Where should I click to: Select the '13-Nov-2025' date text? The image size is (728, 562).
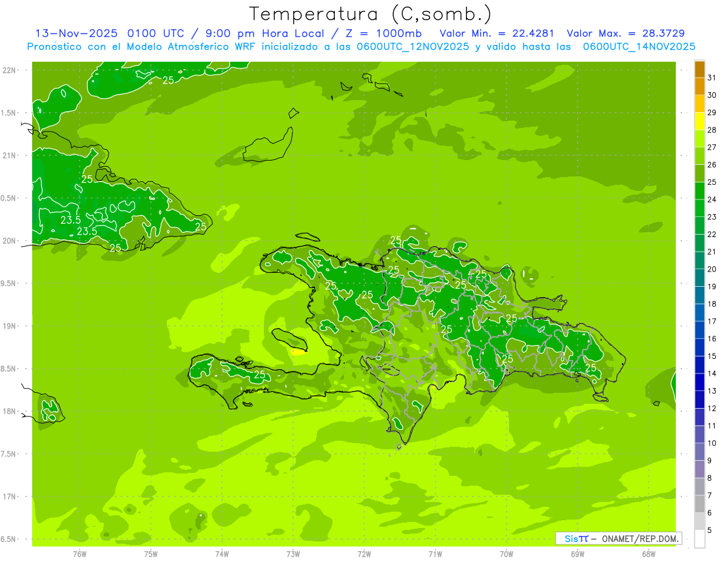click(76, 33)
